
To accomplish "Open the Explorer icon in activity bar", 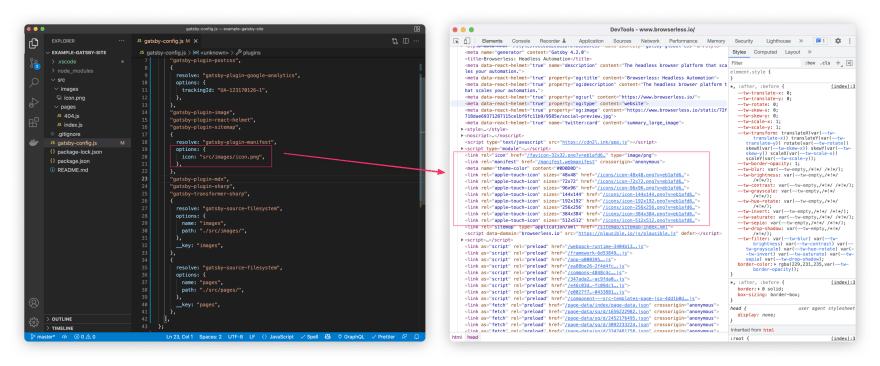I will 34,43.
